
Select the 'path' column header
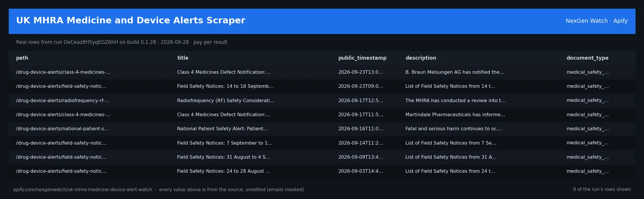22,58
